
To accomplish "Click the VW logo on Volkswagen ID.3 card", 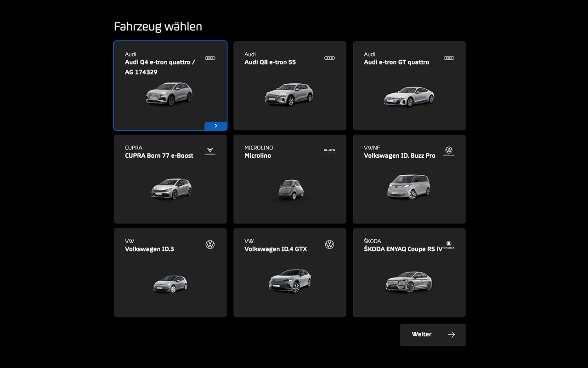I will click(x=210, y=245).
